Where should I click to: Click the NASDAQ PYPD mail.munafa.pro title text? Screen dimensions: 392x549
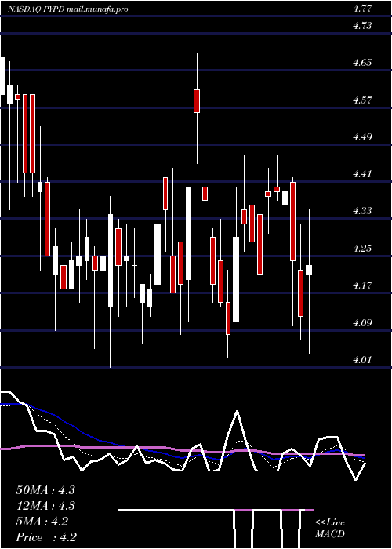pyautogui.click(x=68, y=9)
